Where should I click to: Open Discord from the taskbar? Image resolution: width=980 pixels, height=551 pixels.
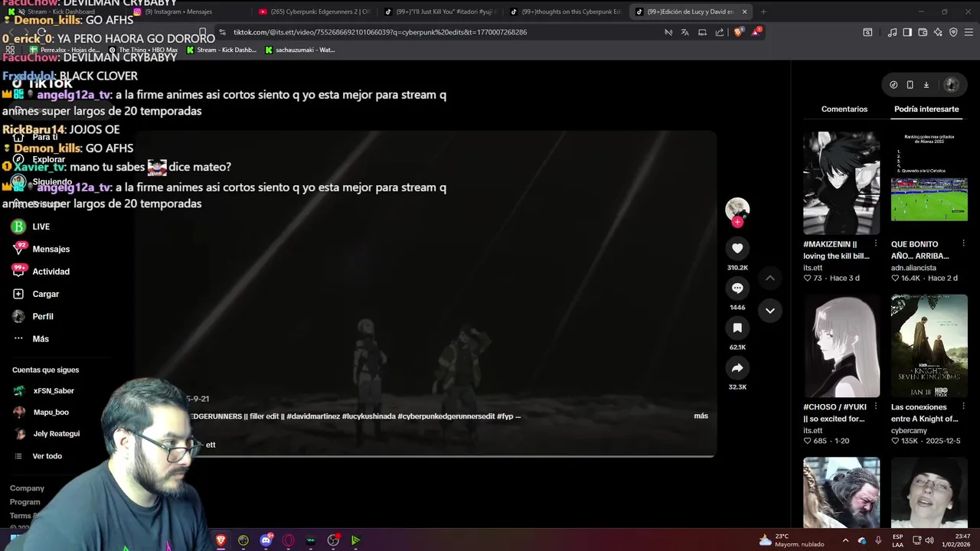(x=266, y=540)
